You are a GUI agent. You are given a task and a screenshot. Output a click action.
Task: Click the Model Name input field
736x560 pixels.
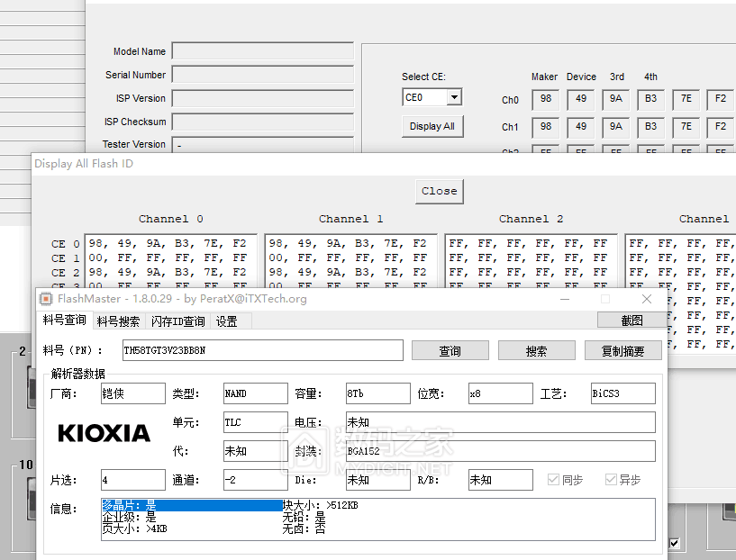pos(262,51)
